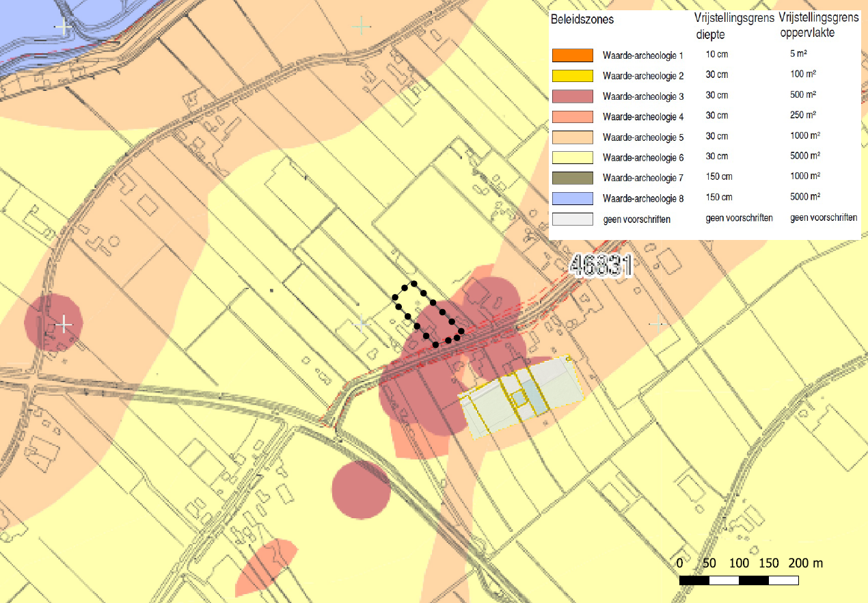Click the 'Beleidszones' legend title
Image resolution: width=868 pixels, height=603 pixels.
(x=582, y=20)
